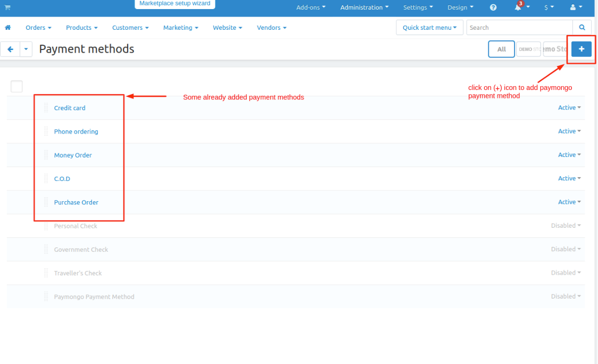Open the Purchase Order payment method
The height and width of the screenshot is (364, 598).
pyautogui.click(x=76, y=202)
